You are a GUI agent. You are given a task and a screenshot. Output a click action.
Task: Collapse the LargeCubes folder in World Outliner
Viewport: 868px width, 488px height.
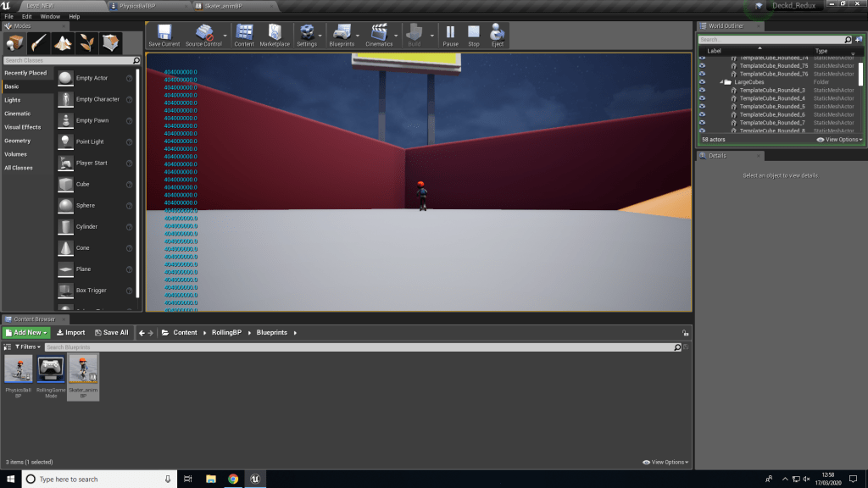pos(721,82)
